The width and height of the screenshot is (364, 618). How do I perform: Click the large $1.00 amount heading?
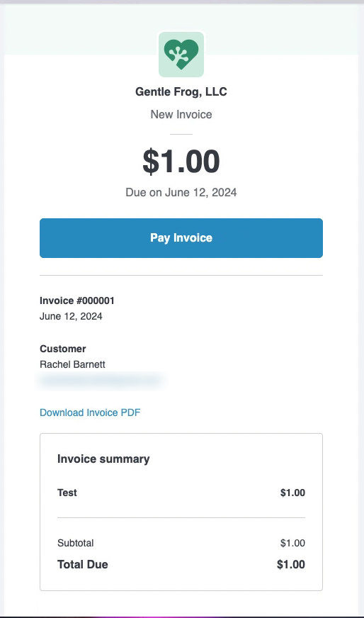(181, 162)
